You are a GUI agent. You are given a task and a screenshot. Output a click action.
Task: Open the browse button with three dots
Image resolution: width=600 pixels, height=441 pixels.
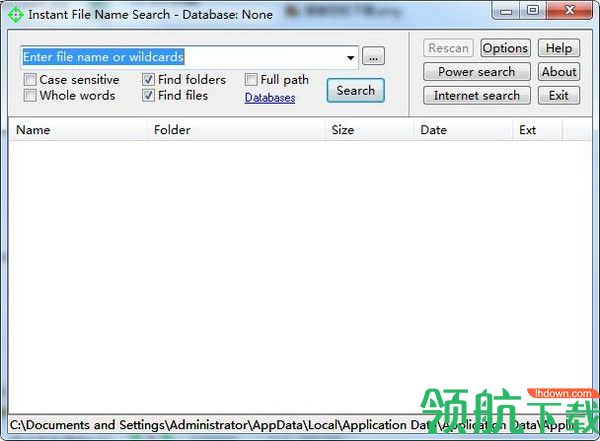coord(373,56)
